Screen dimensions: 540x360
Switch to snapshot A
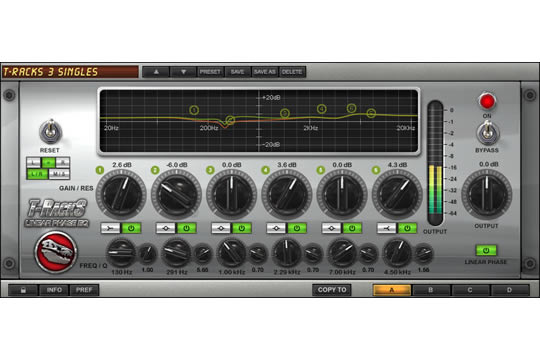pos(392,290)
